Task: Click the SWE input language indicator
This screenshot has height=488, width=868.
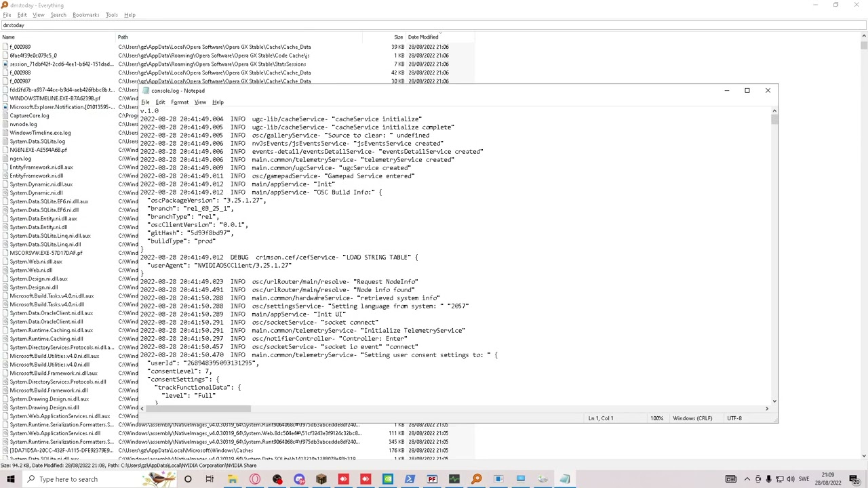Action: [805, 479]
